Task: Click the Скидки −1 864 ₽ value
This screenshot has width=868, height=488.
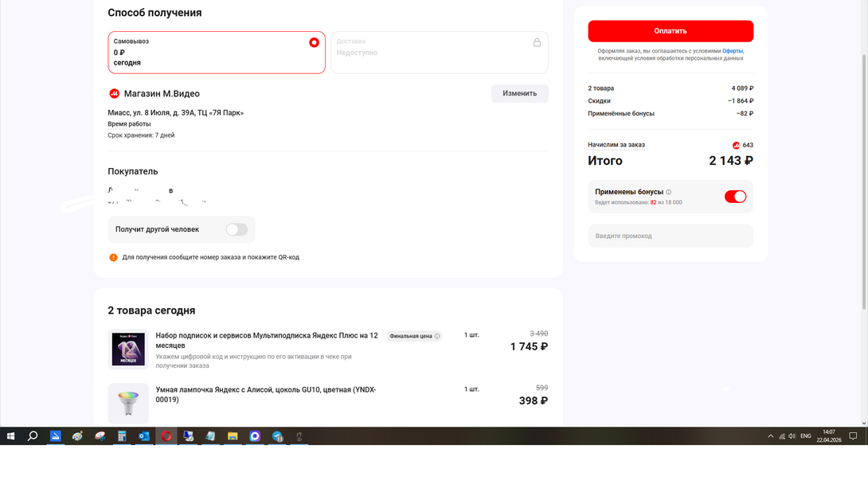Action: point(740,100)
